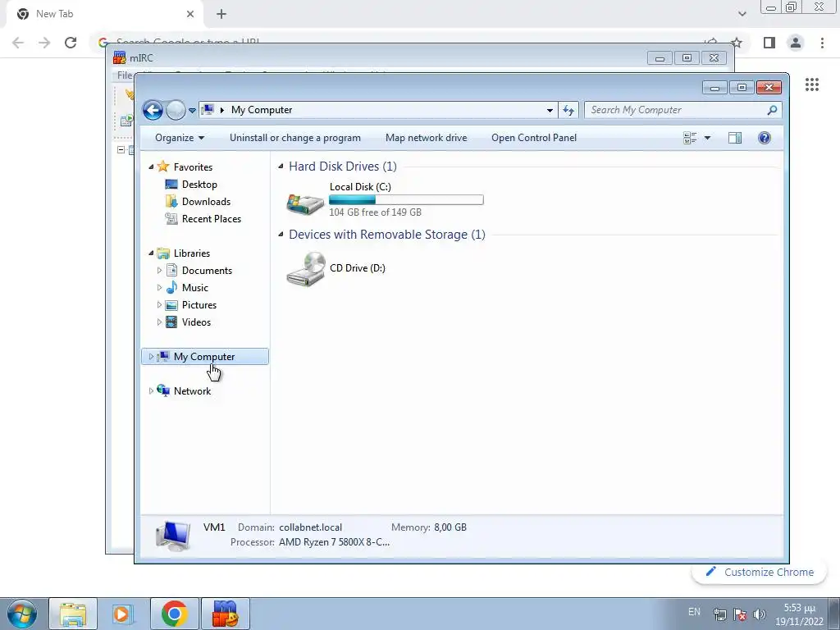
Task: Click the Explorer refresh button
Action: [568, 111]
